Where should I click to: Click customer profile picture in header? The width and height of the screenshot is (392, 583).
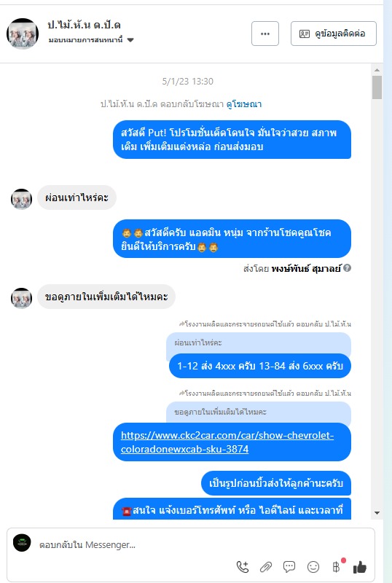coord(23,34)
